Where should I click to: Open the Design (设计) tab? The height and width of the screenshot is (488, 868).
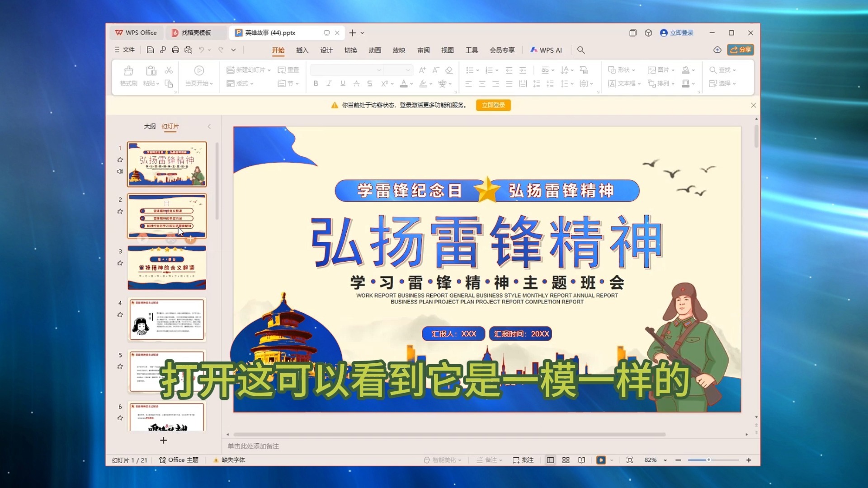(x=326, y=50)
